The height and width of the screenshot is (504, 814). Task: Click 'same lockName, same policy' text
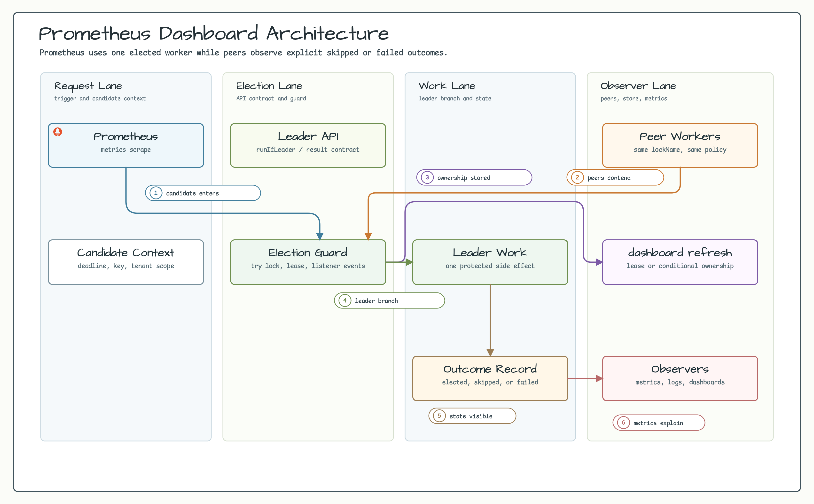click(x=680, y=150)
